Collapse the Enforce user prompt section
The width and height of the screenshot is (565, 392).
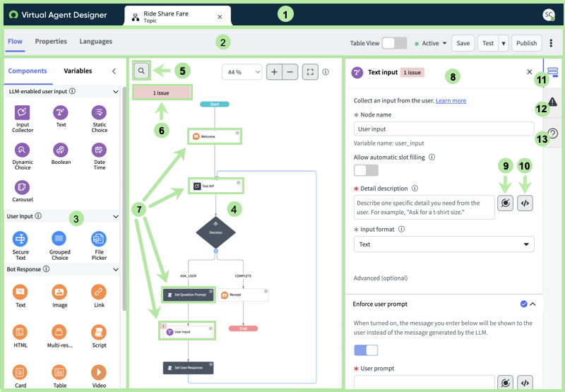click(533, 304)
